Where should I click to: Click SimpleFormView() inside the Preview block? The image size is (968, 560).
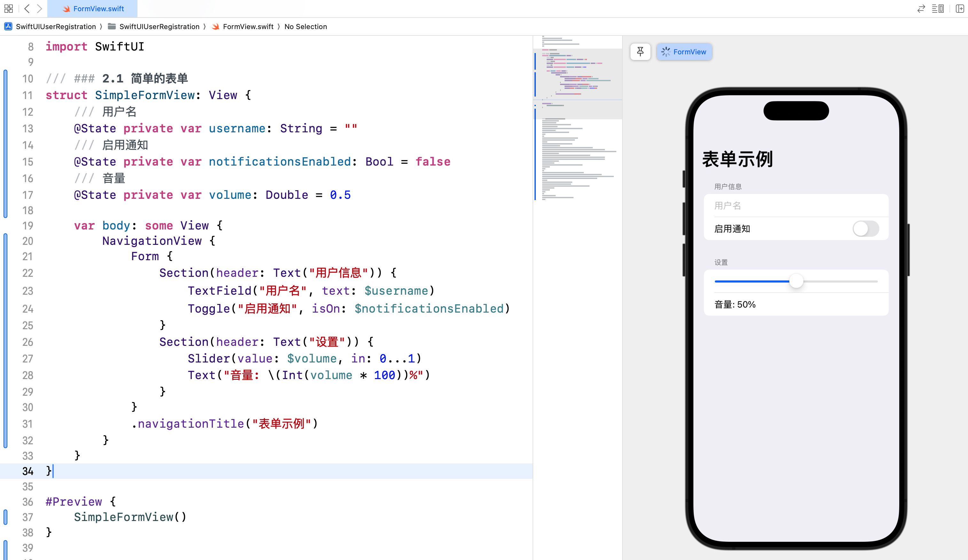(x=130, y=517)
